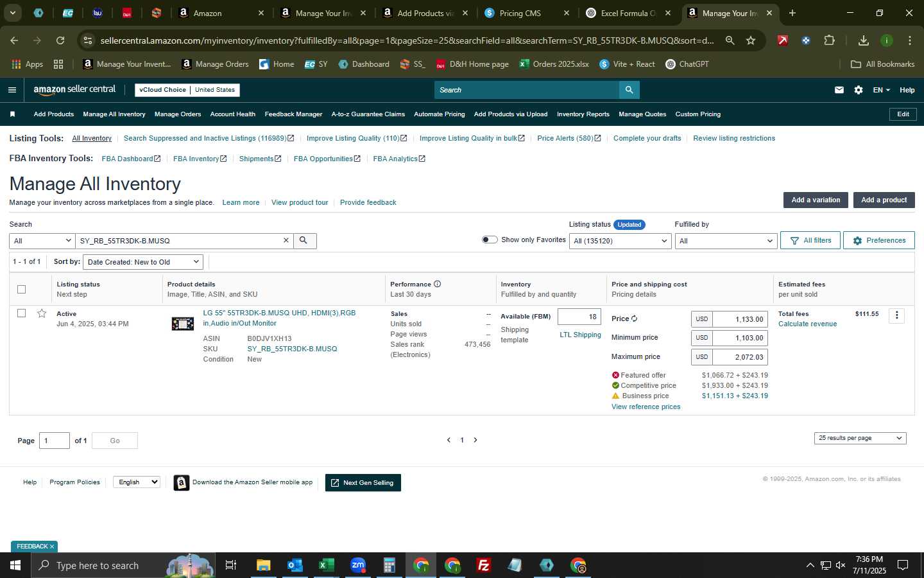The image size is (924, 578).
Task: Click the SKU link SY_RB_55TR3DK-B.MUSQ
Action: [x=292, y=349]
